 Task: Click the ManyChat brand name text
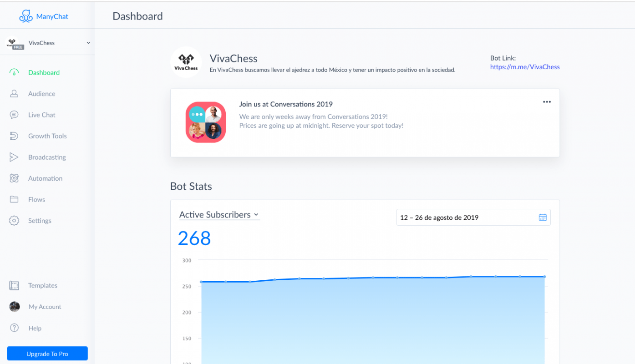(x=52, y=17)
